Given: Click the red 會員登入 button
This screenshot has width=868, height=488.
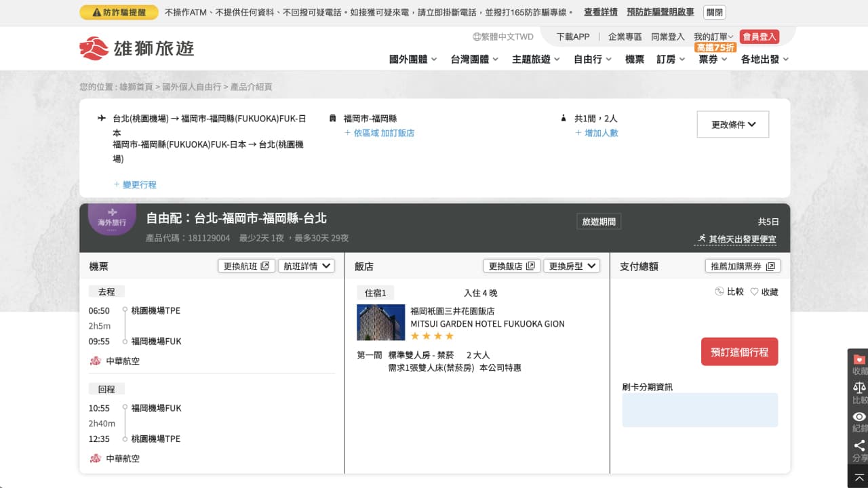Looking at the screenshot, I should pyautogui.click(x=759, y=37).
